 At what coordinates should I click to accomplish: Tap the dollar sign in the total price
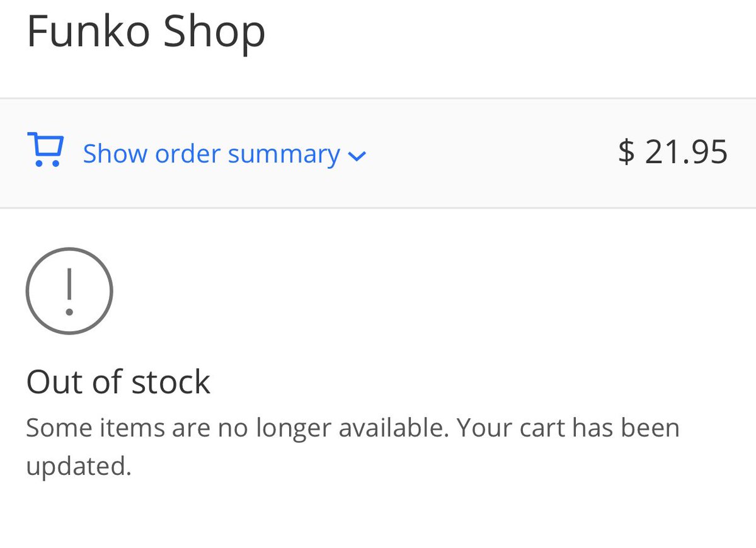(626, 152)
